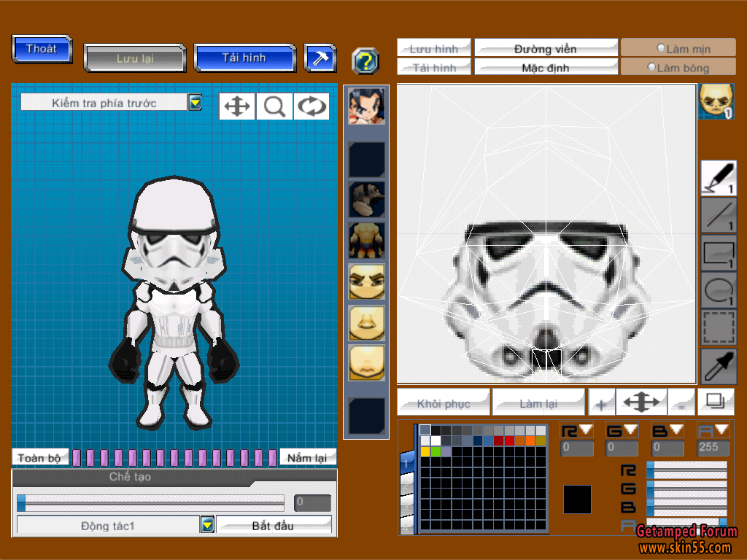Select the ellipse shape tool
This screenshot has width=747, height=560.
(x=719, y=290)
